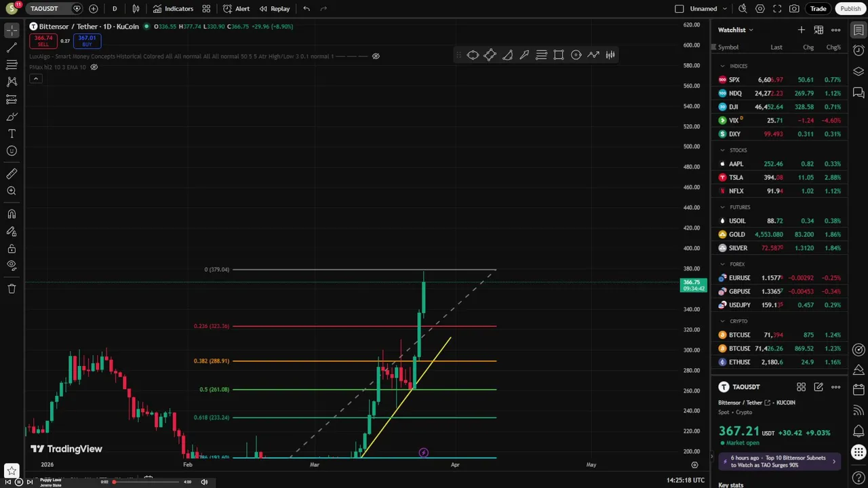The width and height of the screenshot is (868, 488).
Task: Open the Top 10 Bittensor Subnets news link
Action: [x=779, y=461]
